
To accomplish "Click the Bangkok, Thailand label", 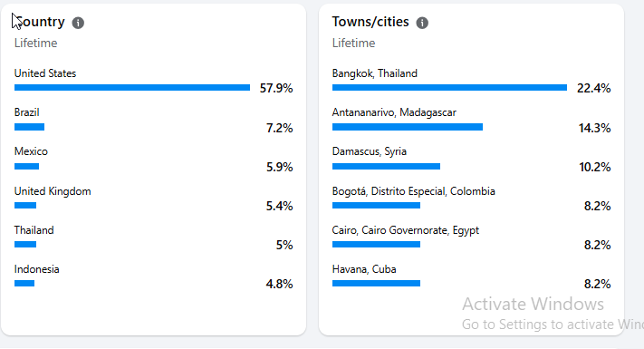I will (x=375, y=73).
